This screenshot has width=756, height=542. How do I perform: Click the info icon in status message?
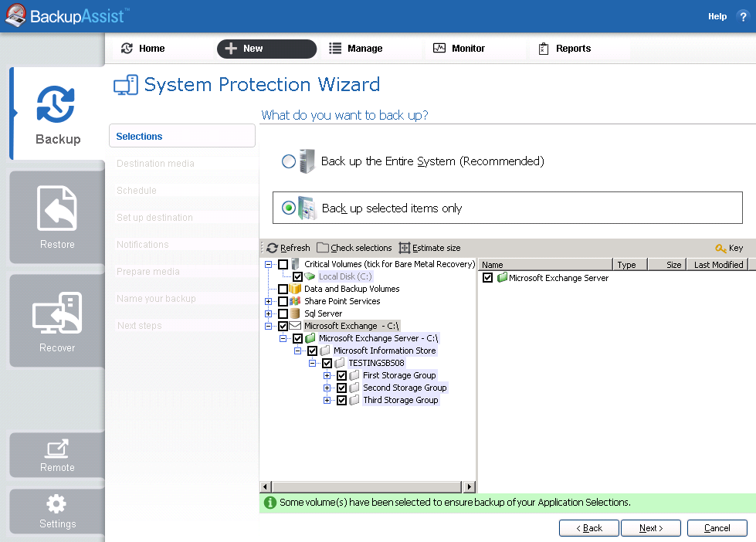(x=270, y=503)
